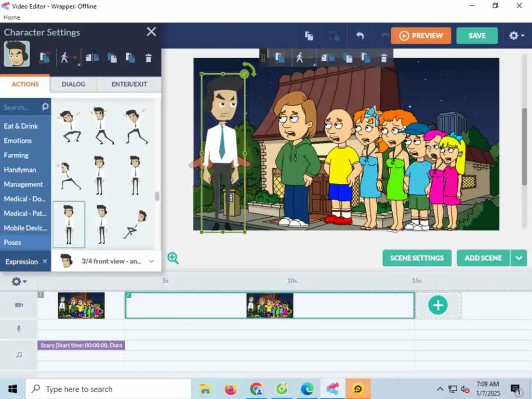
Task: Click the top toolbar copy icon
Action: (309, 36)
